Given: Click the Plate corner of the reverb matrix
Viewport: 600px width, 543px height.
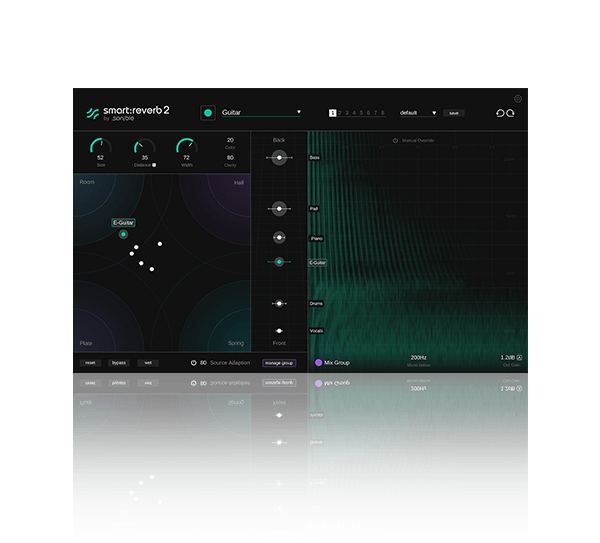Looking at the screenshot, I should (86, 343).
